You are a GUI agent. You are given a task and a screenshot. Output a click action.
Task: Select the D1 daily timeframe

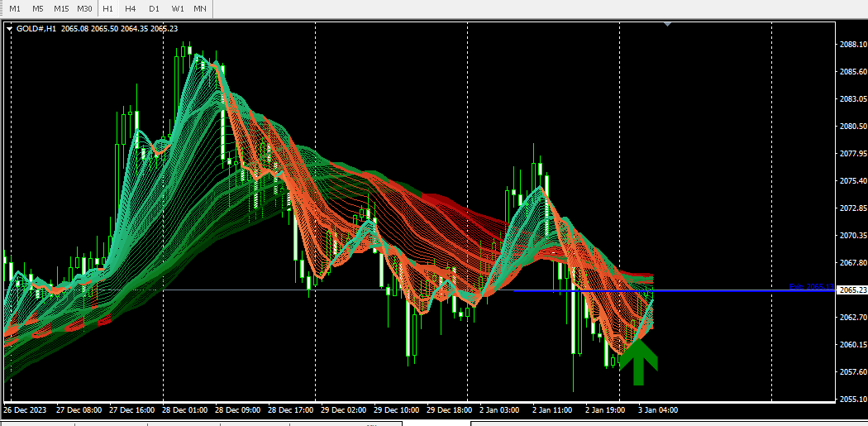click(x=154, y=8)
